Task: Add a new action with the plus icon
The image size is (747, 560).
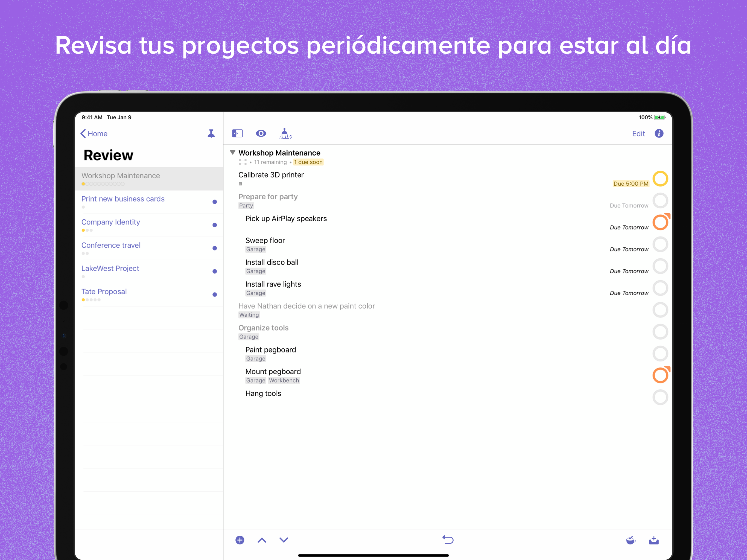Action: [240, 540]
